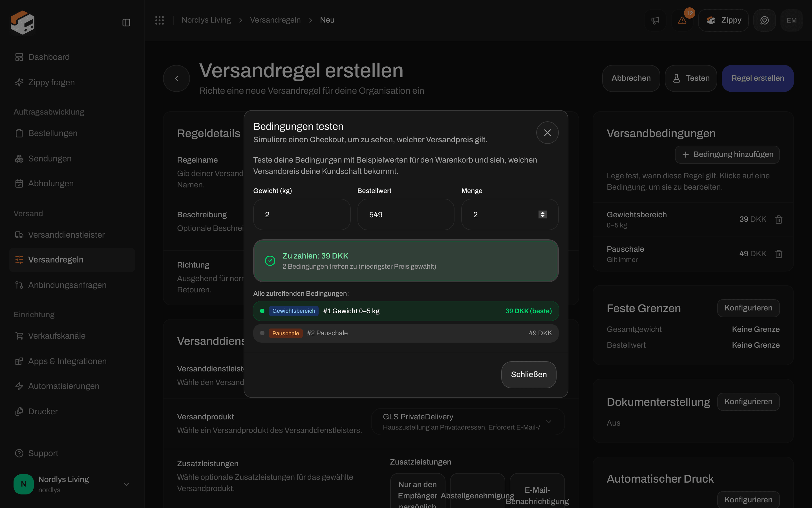This screenshot has width=812, height=508.
Task: Click Bedingung hinzufügen
Action: 727,155
